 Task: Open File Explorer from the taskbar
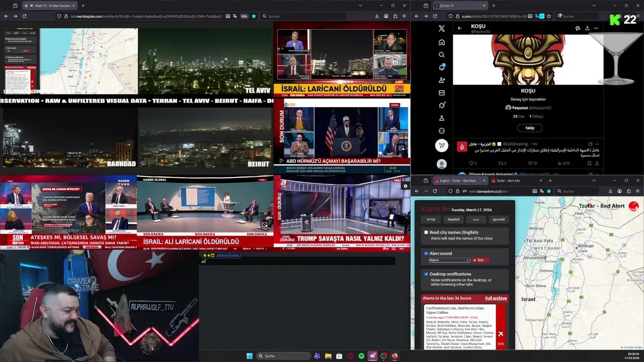coord(328,356)
